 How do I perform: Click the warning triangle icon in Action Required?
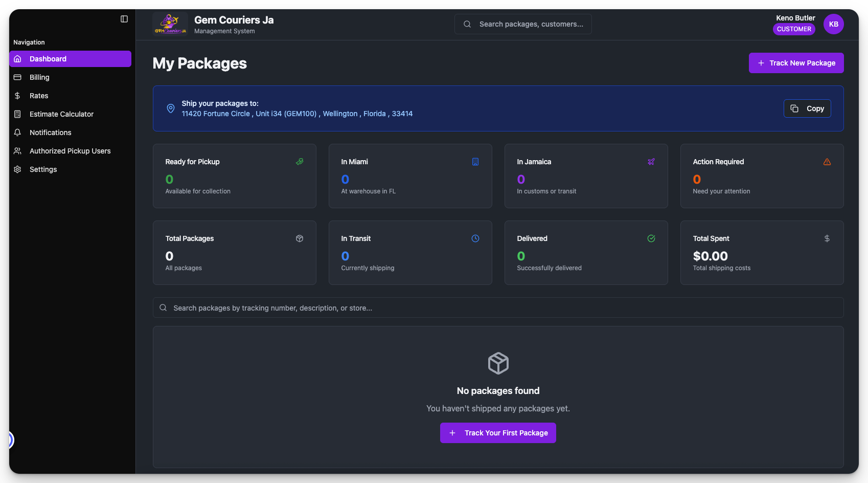point(827,162)
